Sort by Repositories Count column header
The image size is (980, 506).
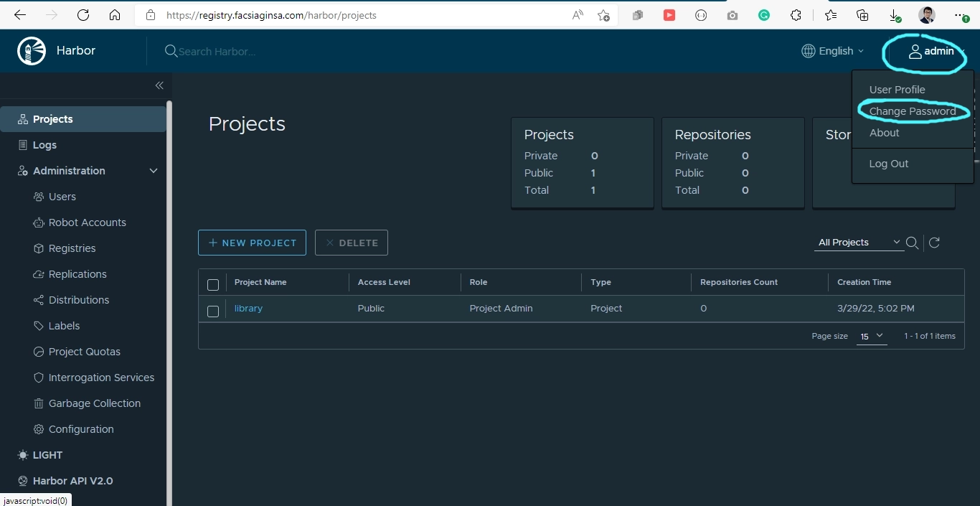tap(739, 282)
